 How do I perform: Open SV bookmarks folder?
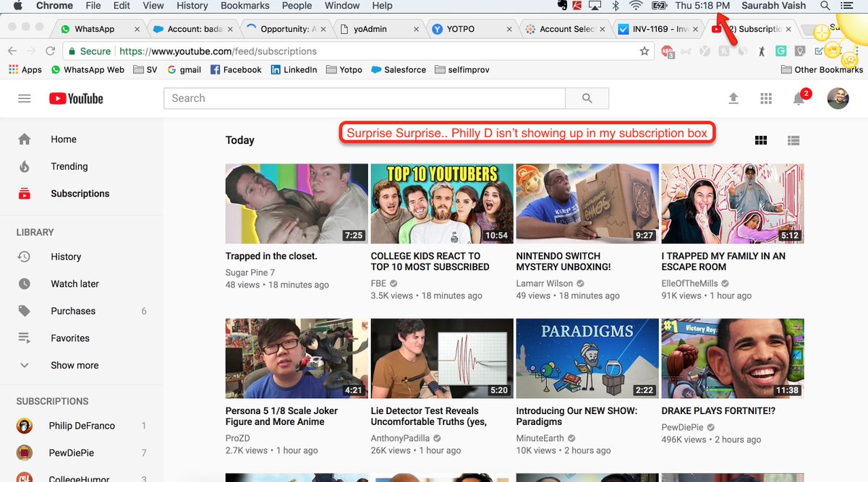pyautogui.click(x=144, y=70)
